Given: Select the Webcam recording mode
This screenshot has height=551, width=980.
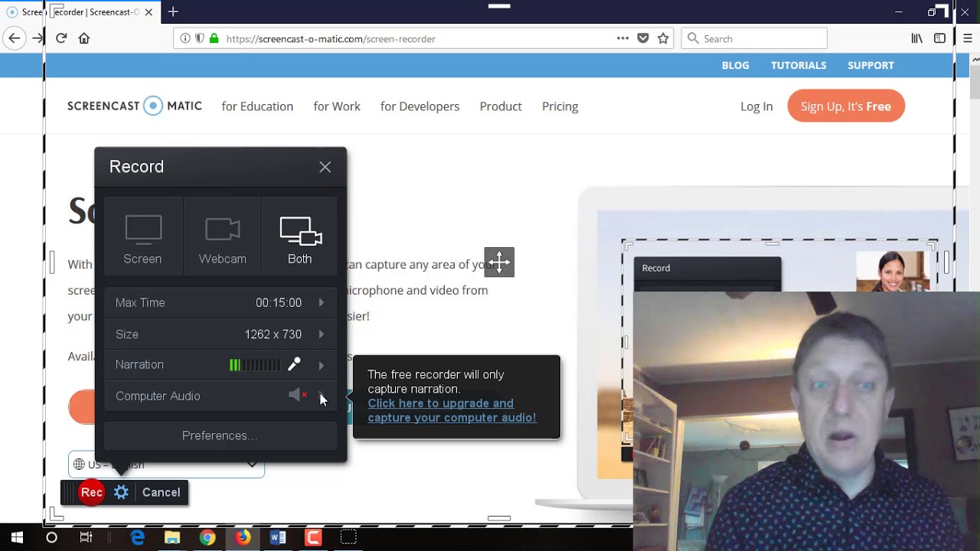Looking at the screenshot, I should click(x=222, y=236).
